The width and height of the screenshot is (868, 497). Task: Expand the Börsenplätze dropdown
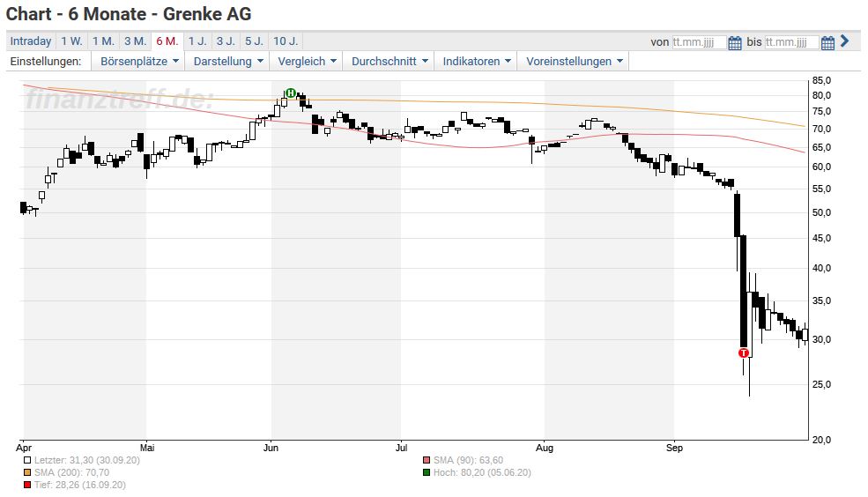(x=139, y=62)
